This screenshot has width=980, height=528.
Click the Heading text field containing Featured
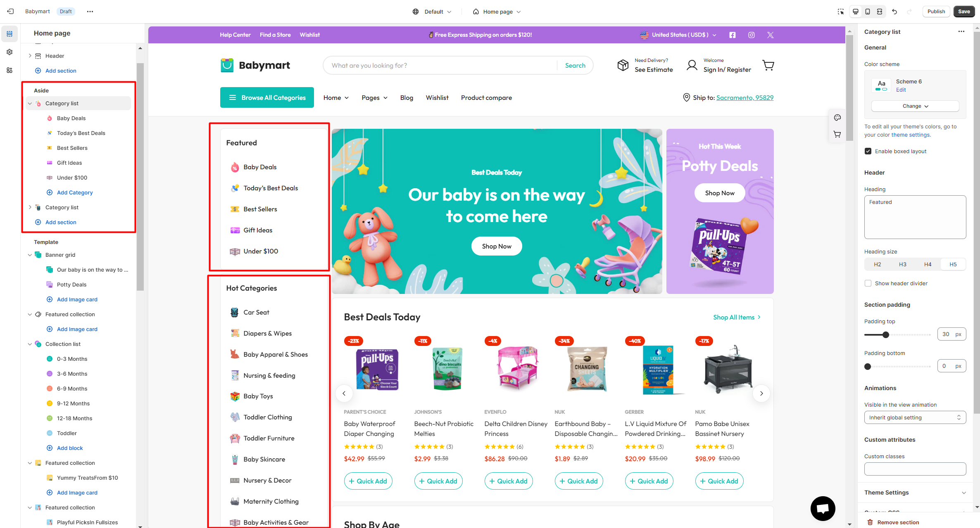pyautogui.click(x=915, y=217)
